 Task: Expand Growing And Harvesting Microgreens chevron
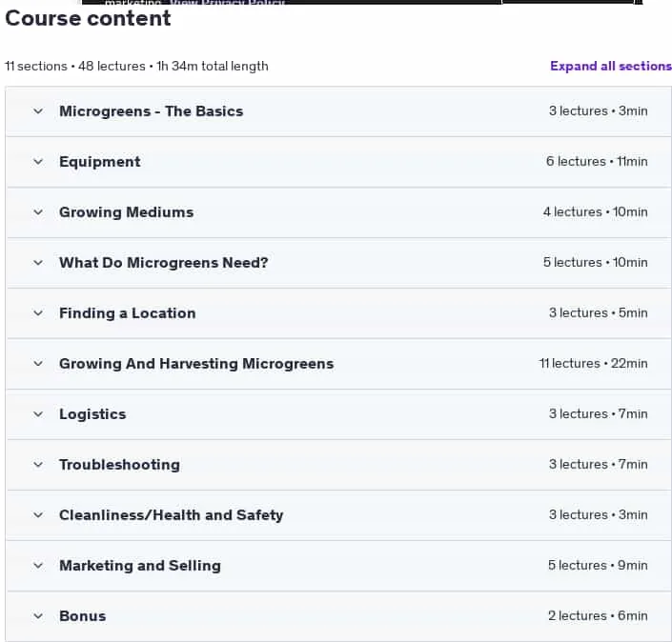[x=38, y=364]
